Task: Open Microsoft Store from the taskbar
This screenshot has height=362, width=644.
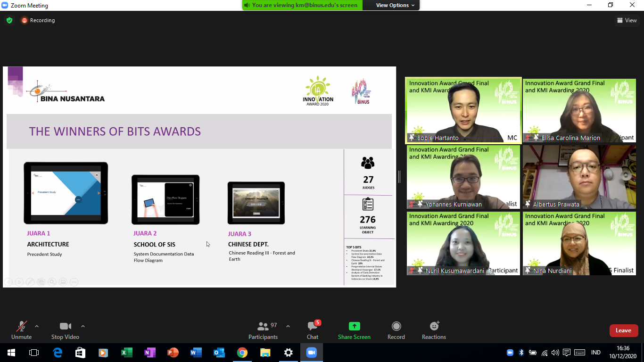Action: tap(81, 353)
